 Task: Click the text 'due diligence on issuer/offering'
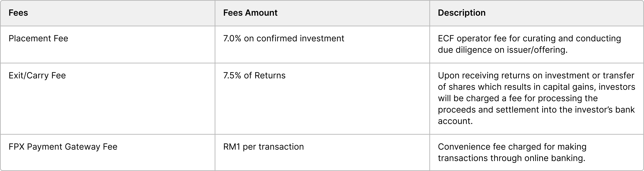[x=502, y=50]
